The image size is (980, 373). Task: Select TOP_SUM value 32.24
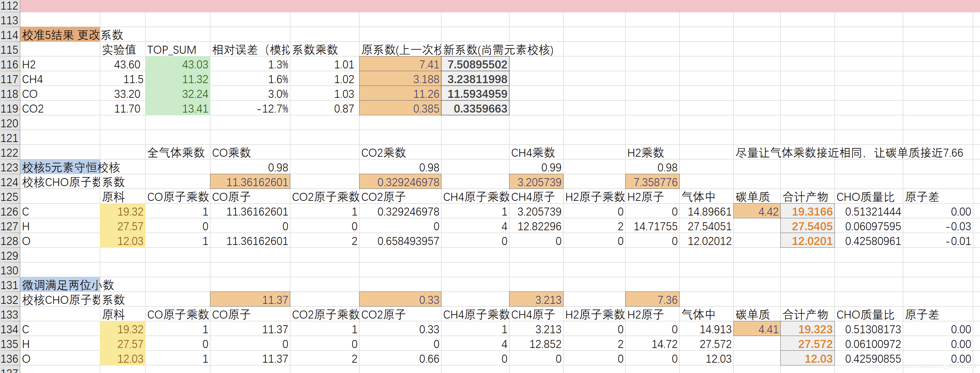tap(178, 94)
